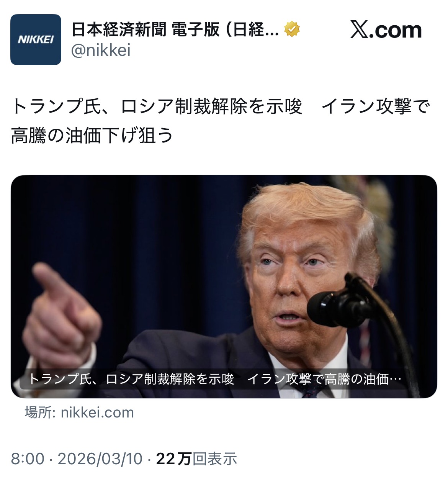Click tweet text line トランプ氏、ロシア制裁解除を示唆
The image size is (448, 478).
pos(157,107)
